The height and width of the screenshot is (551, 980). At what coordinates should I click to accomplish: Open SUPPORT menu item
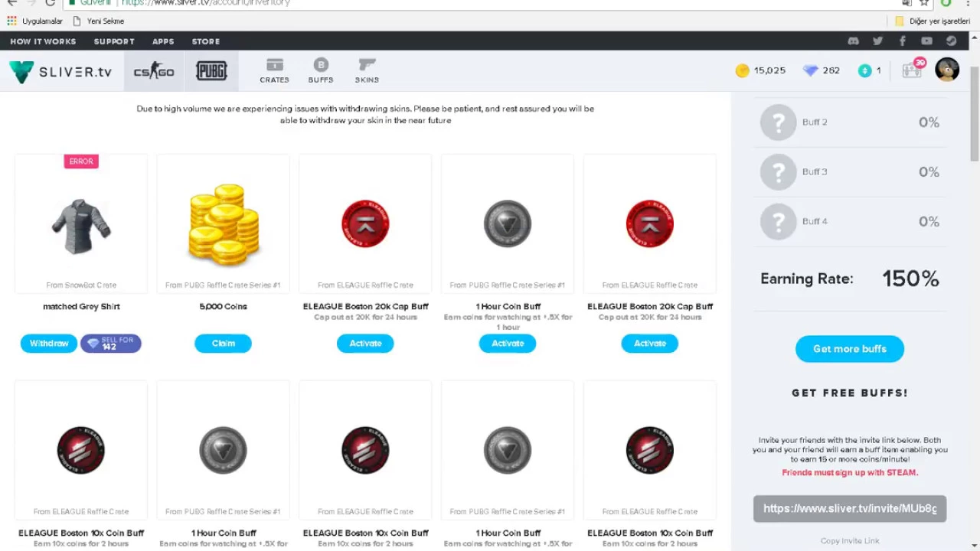(114, 41)
